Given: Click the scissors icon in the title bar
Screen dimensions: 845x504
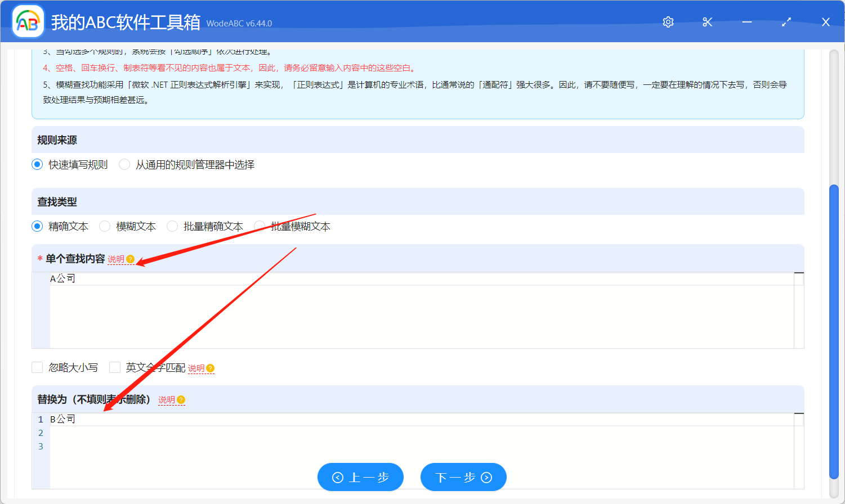Looking at the screenshot, I should click(707, 22).
